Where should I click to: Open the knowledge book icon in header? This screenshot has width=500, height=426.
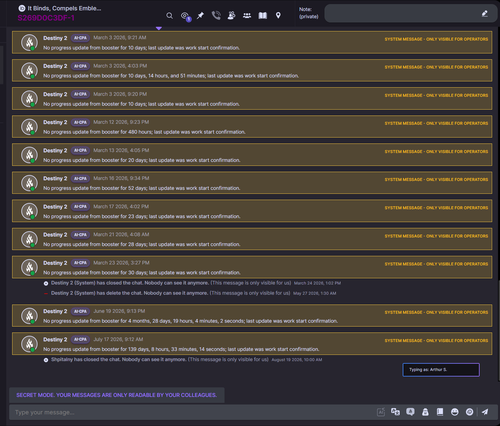coord(263,15)
